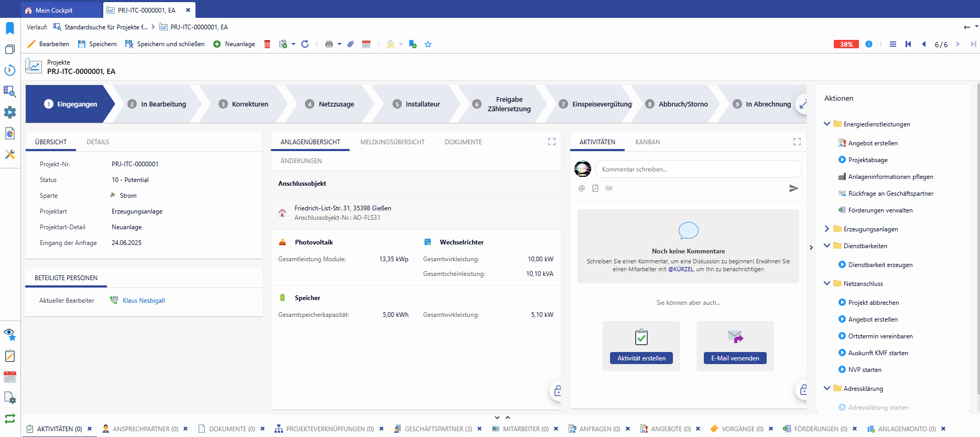Expand the Erzeugungsanlagen folder

click(827, 229)
